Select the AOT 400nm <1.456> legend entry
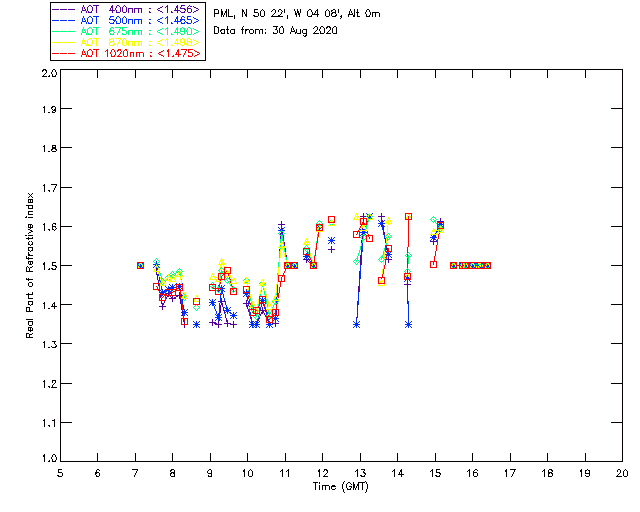The width and height of the screenshot is (640, 512). [x=128, y=9]
